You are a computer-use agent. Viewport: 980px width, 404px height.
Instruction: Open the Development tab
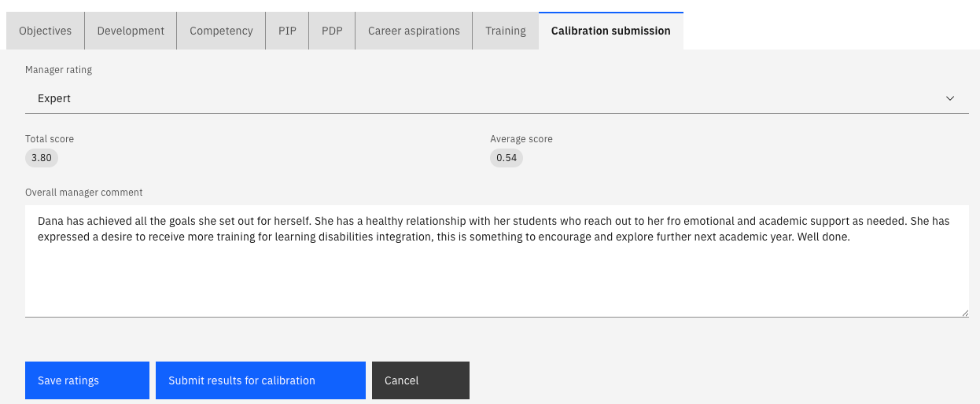[131, 31]
